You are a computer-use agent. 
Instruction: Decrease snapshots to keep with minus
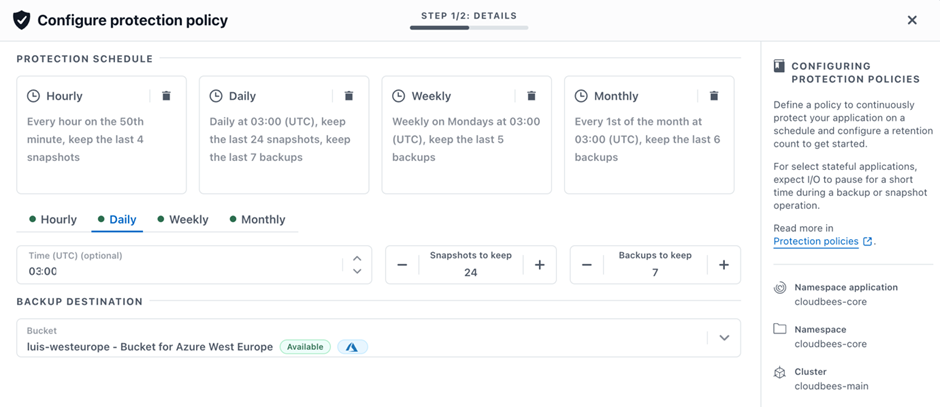tap(402, 265)
